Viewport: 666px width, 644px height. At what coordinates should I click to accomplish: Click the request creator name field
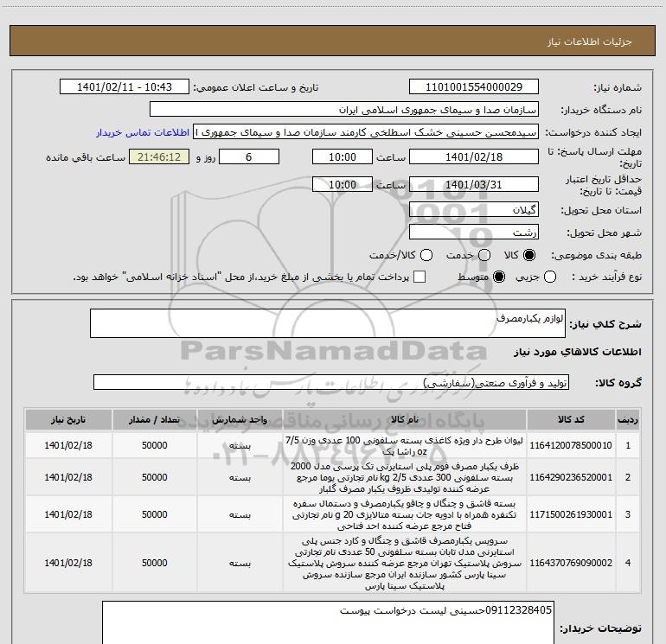(x=366, y=132)
